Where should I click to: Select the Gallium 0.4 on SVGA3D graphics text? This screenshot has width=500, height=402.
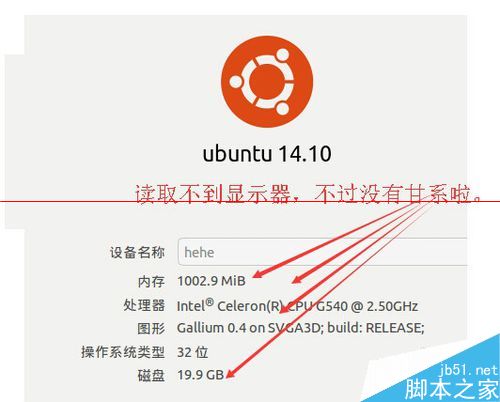300,328
